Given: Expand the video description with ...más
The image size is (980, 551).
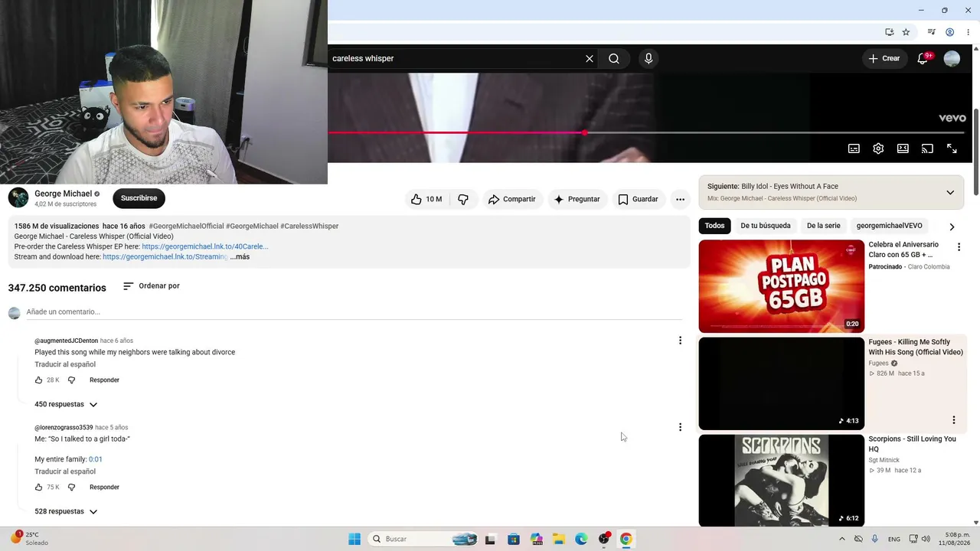Looking at the screenshot, I should click(x=240, y=256).
